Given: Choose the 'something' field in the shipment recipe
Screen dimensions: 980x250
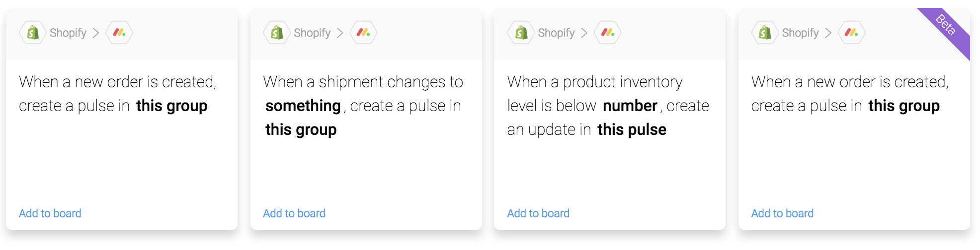Looking at the screenshot, I should [x=303, y=106].
